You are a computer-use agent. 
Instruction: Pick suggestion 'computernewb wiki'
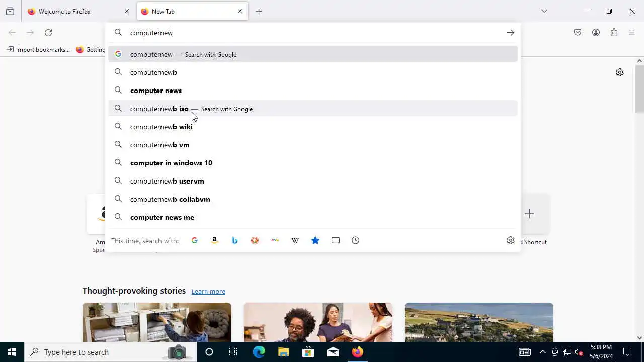(x=313, y=127)
